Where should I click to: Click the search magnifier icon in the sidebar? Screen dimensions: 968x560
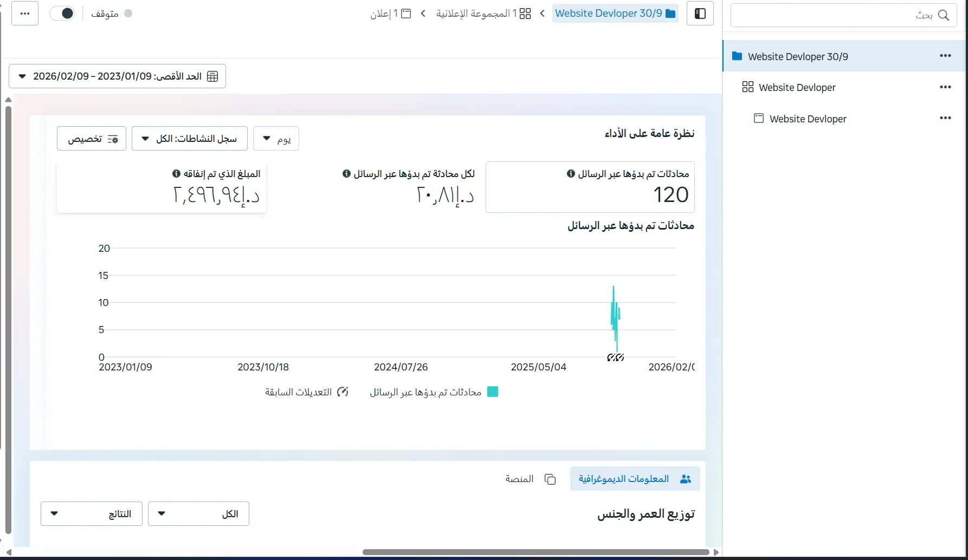coord(944,15)
